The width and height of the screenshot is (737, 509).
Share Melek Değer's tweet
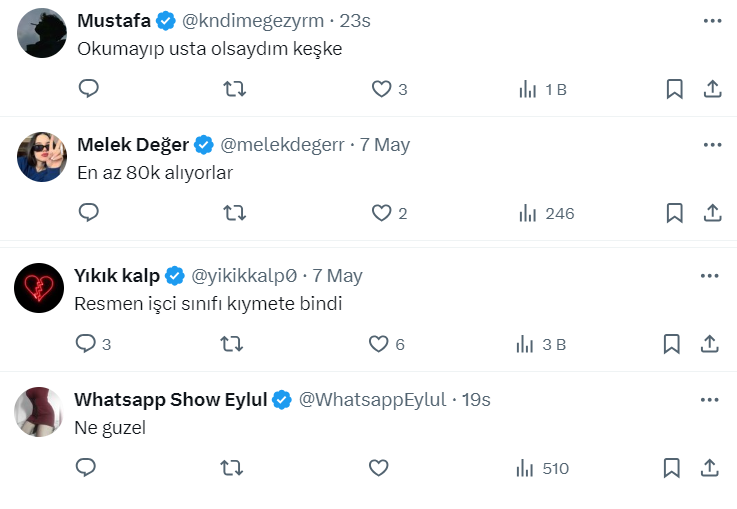pos(712,213)
